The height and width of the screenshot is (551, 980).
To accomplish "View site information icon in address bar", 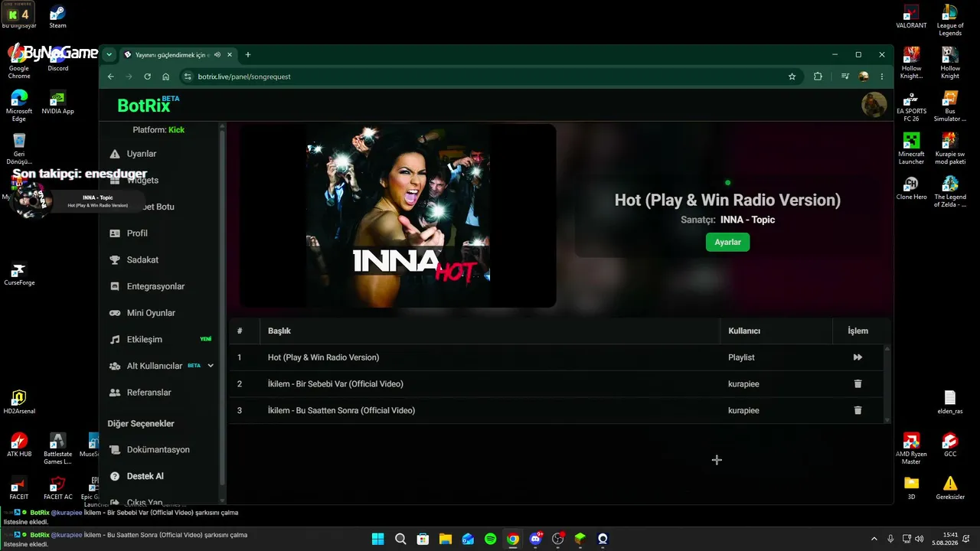I will (188, 77).
